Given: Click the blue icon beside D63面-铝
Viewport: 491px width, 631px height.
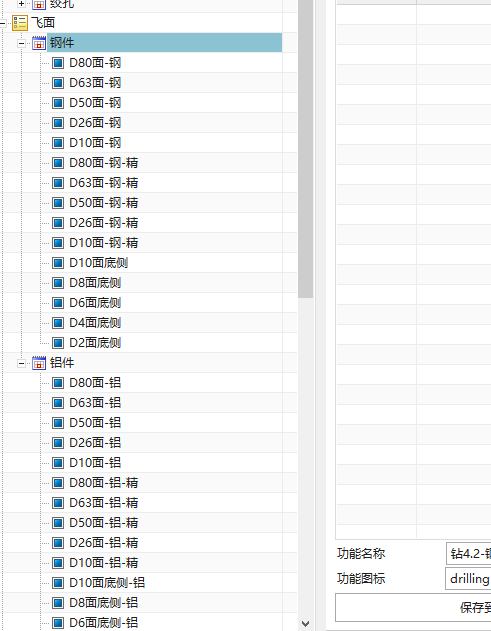Looking at the screenshot, I should pos(58,403).
